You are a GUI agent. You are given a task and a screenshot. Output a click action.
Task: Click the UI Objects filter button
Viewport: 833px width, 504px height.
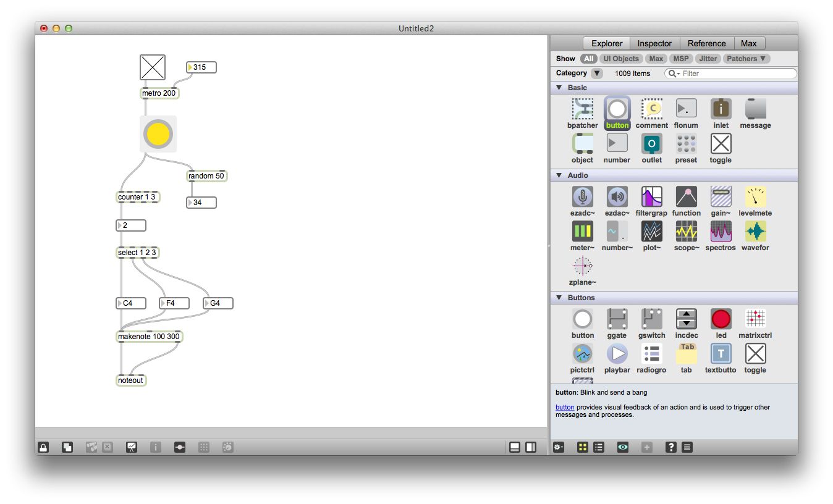pyautogui.click(x=621, y=58)
